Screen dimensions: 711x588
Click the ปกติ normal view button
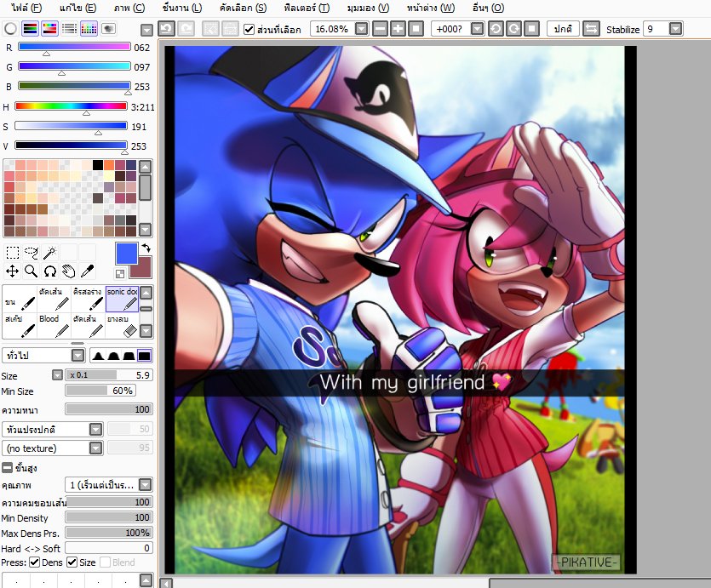point(563,29)
